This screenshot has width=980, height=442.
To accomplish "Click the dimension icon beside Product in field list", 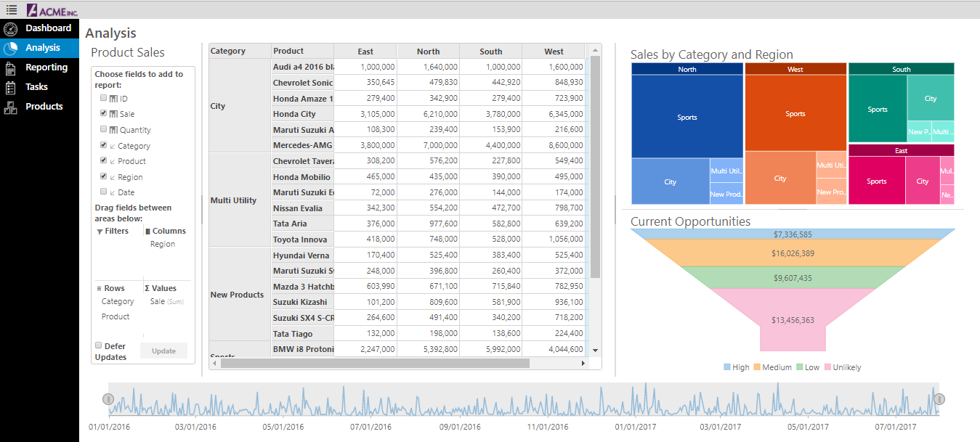I will coord(113,161).
